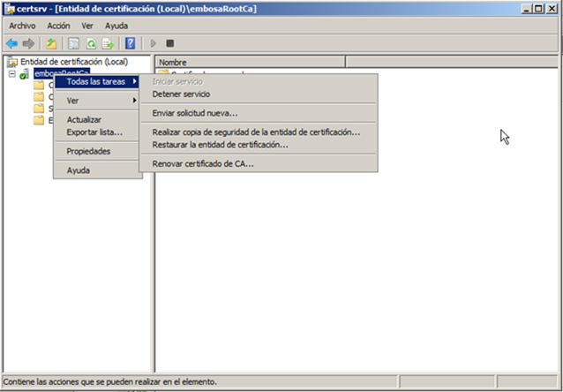Open the Archivo menu
Screen dimensions: 563x392
[x=22, y=26]
